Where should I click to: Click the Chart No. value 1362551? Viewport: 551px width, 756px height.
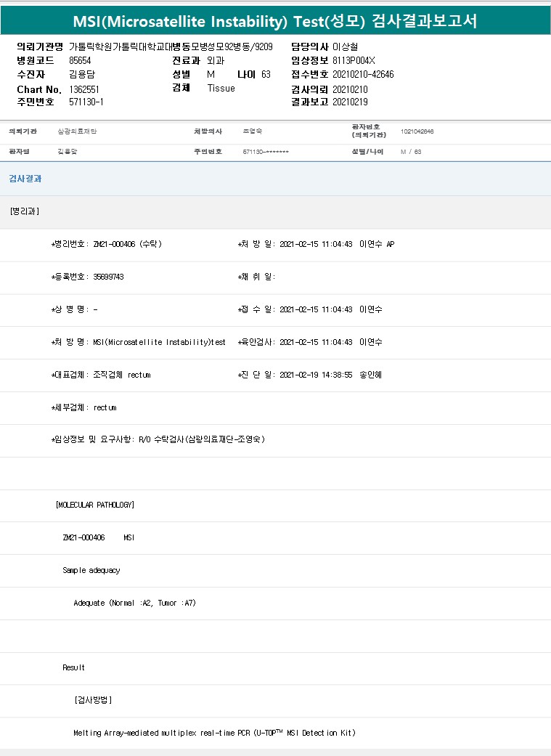point(84,89)
